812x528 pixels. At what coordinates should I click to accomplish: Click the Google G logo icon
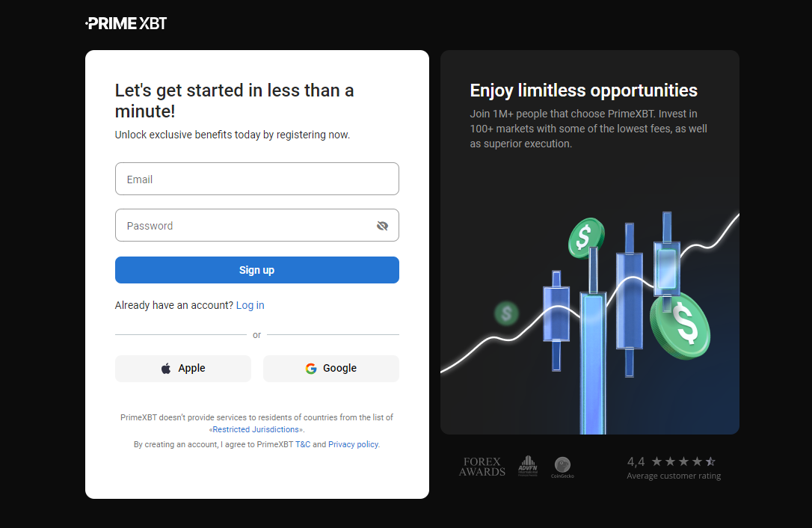(311, 369)
